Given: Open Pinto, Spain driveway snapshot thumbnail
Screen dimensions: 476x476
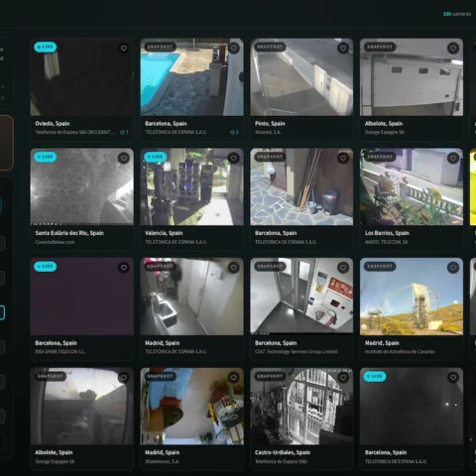Looking at the screenshot, I should point(301,77).
